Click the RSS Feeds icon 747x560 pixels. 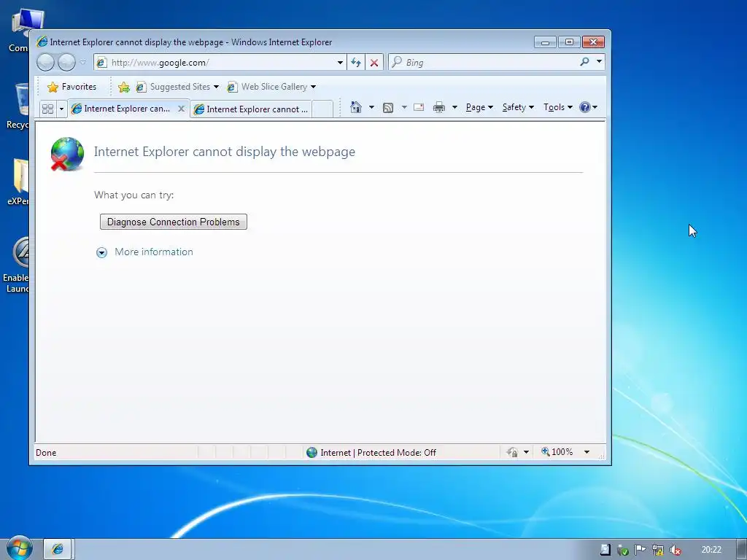click(388, 108)
